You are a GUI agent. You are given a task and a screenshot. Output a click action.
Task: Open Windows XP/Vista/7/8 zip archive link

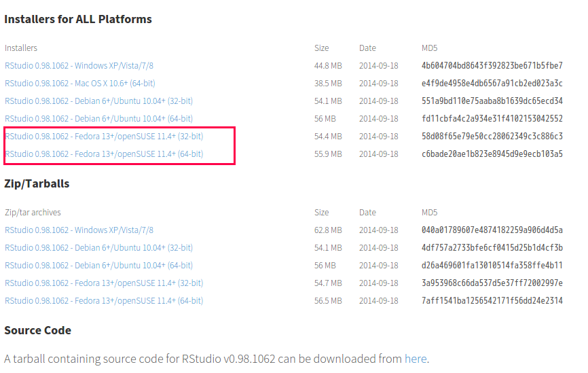[x=79, y=230]
